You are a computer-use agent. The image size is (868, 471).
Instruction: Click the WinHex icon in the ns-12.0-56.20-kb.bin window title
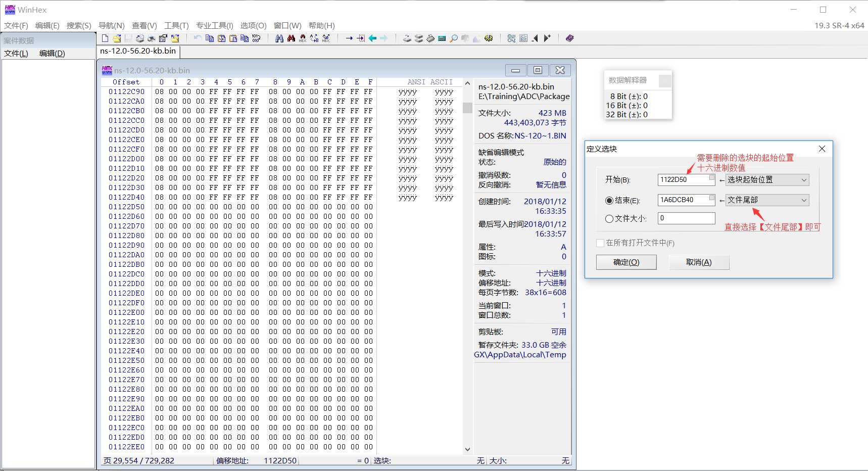pos(107,70)
